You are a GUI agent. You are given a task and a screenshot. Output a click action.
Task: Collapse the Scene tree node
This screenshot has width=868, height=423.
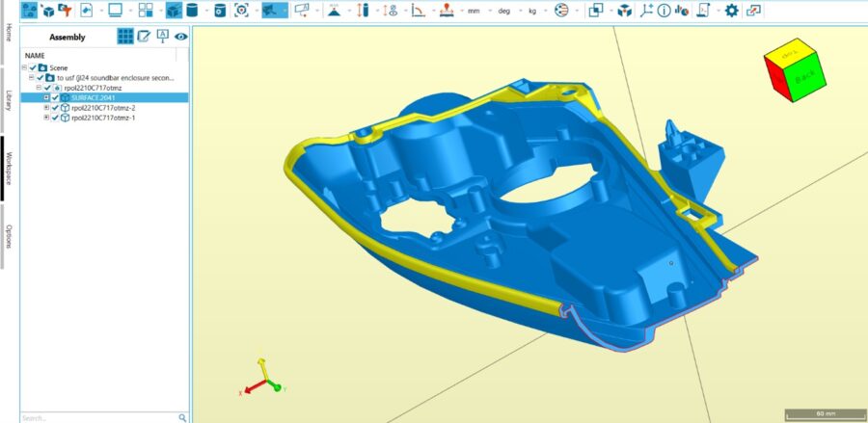tap(24, 68)
